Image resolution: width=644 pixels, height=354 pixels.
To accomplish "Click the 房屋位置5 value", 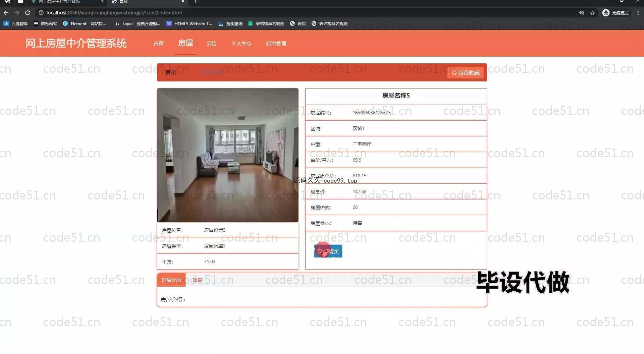I will [215, 230].
